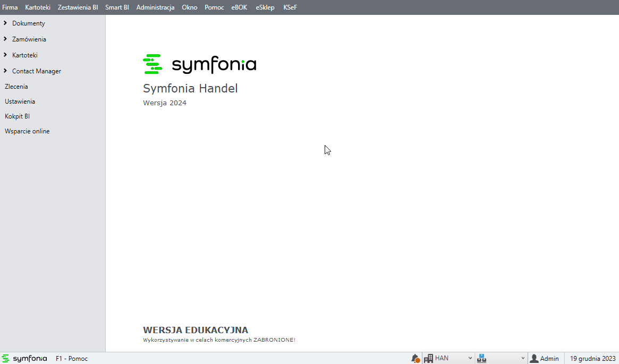Go to Zlecenia in sidebar

[x=16, y=87]
